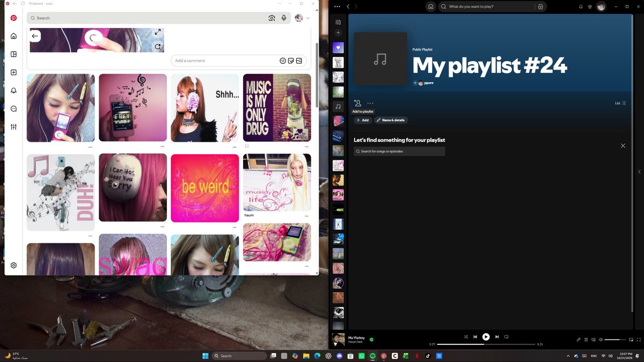Open the List view options in Spotify
The width and height of the screenshot is (644, 362).
coord(620,103)
